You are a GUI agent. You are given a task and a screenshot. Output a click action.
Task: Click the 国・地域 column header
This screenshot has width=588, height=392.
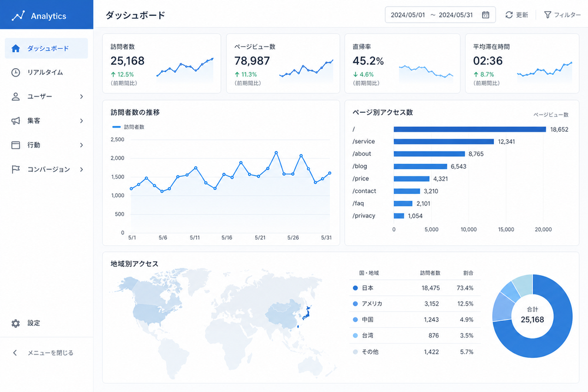(x=369, y=273)
